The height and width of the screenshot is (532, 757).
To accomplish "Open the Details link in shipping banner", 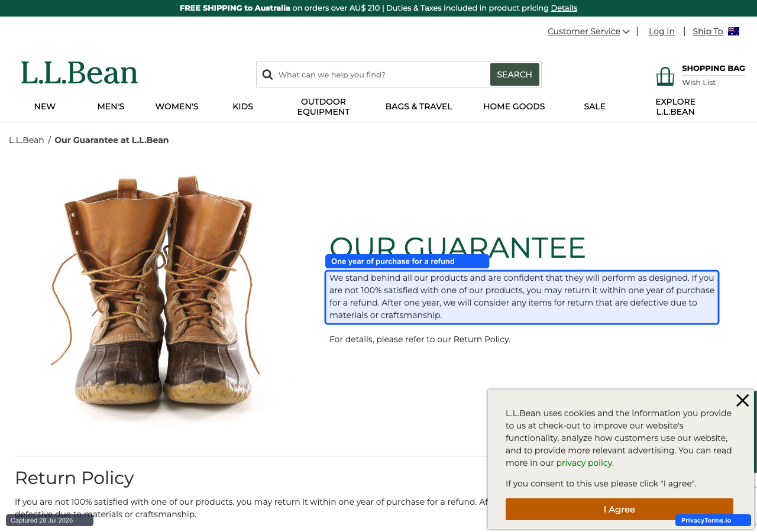I will pyautogui.click(x=564, y=8).
